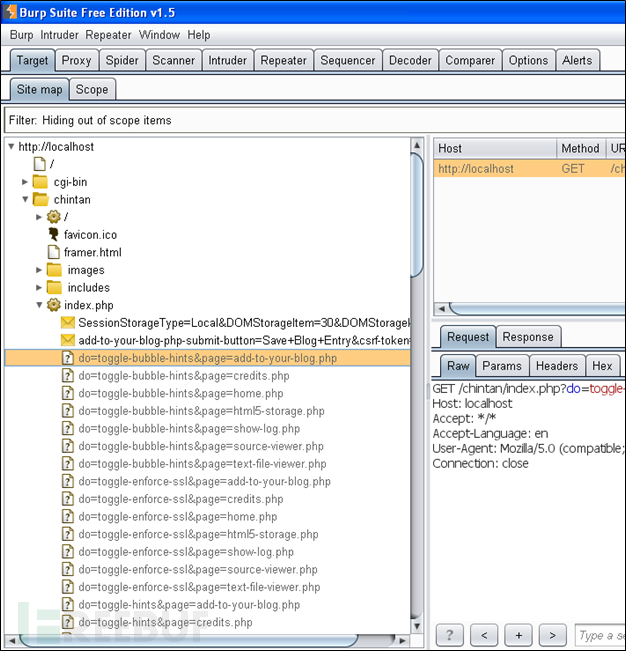The image size is (626, 651).
Task: Click the framer.html page icon
Action: [x=54, y=252]
